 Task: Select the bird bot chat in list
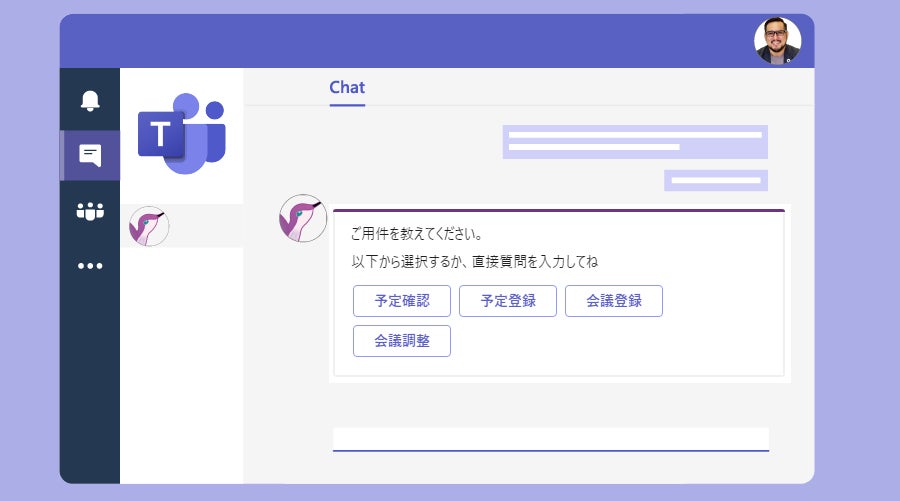click(x=181, y=226)
